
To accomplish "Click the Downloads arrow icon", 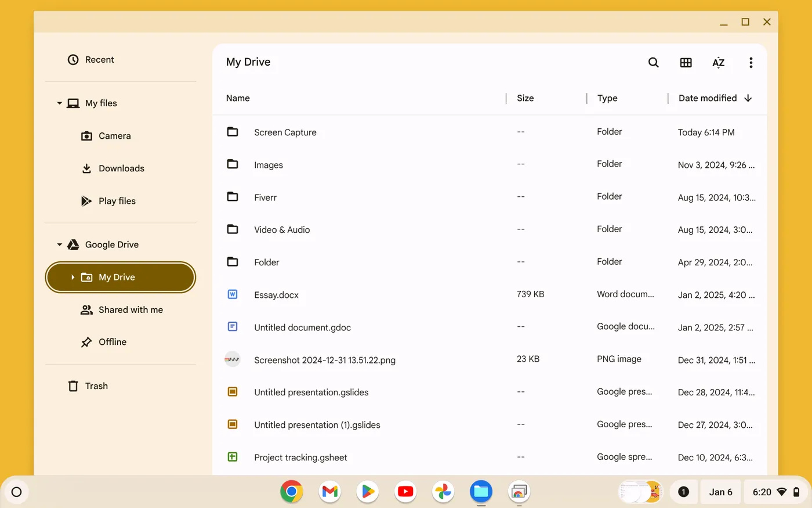I will coord(86,168).
